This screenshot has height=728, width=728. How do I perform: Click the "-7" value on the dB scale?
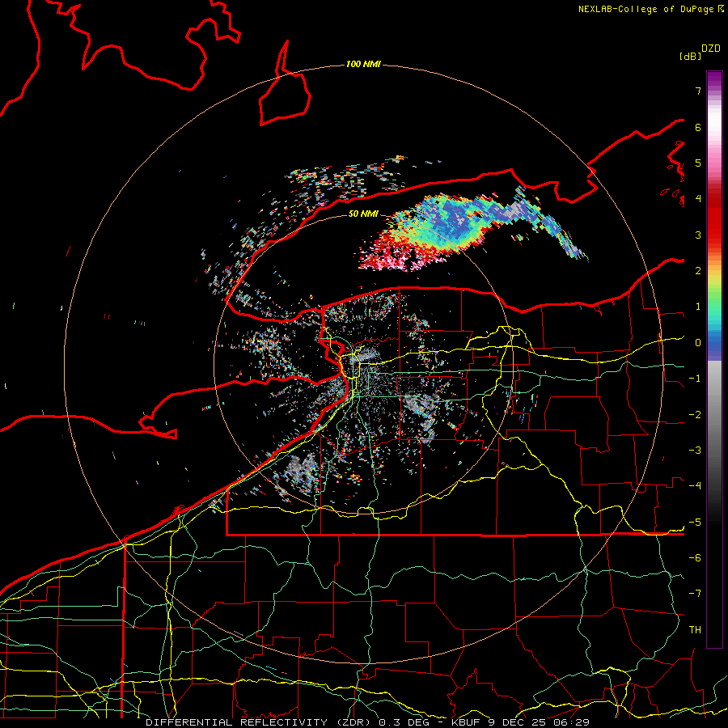coord(695,594)
